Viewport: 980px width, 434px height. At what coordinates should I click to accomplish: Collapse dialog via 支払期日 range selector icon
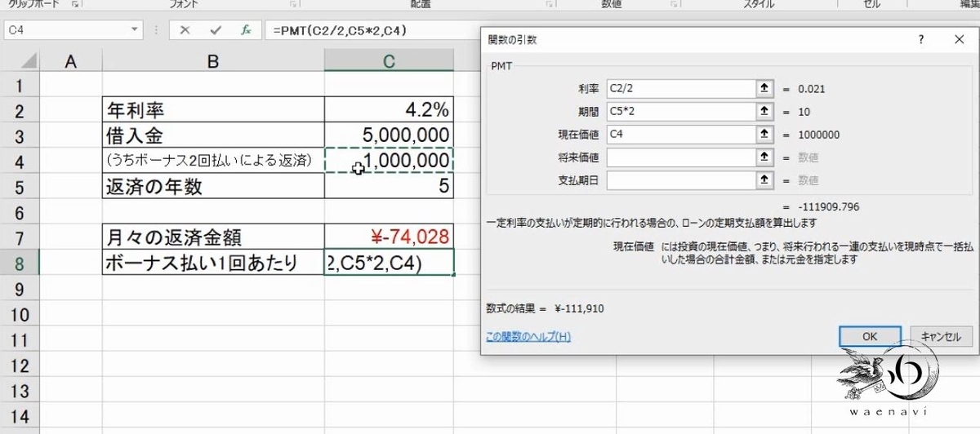point(765,180)
